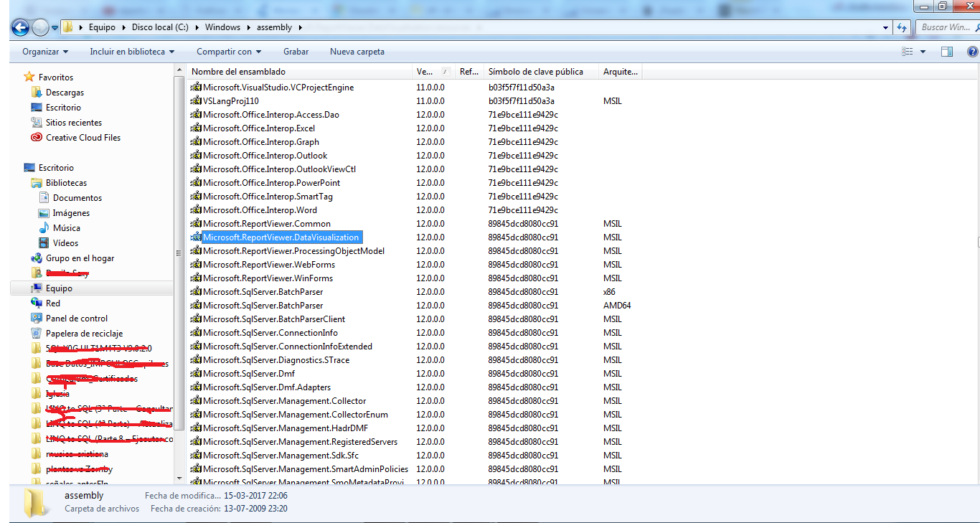Click the Windows breadcrumb

pyautogui.click(x=222, y=27)
